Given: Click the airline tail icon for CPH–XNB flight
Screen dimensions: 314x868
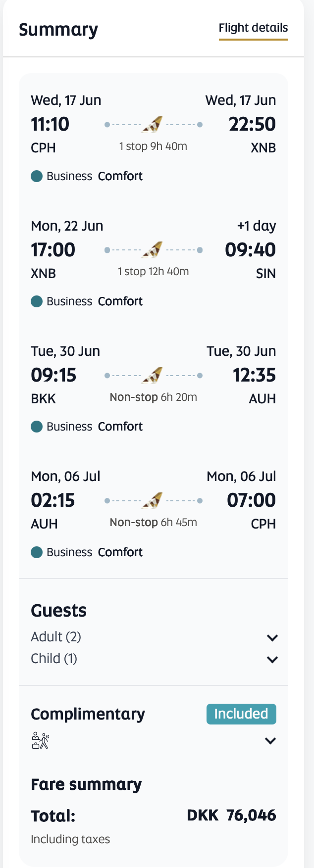Looking at the screenshot, I should pyautogui.click(x=153, y=125).
